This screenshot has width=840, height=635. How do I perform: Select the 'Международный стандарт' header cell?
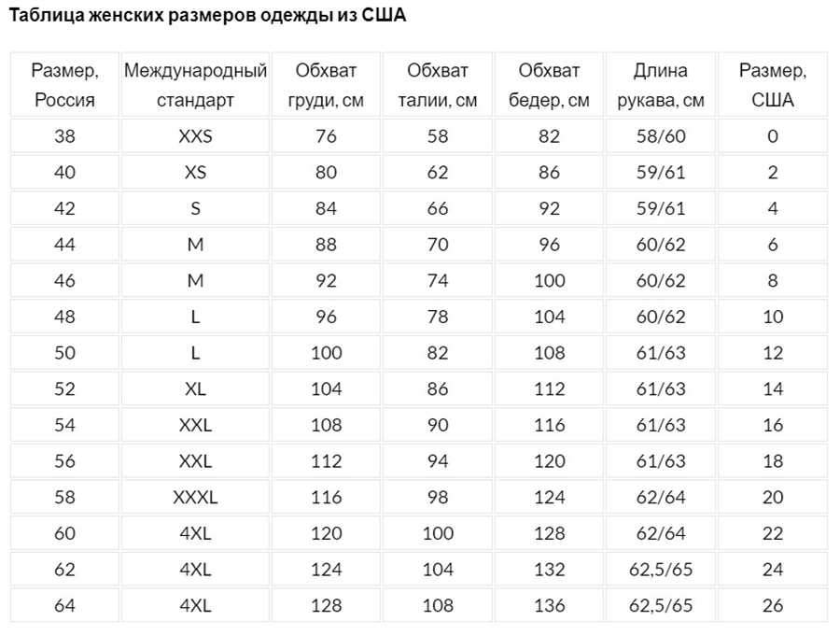tap(195, 85)
